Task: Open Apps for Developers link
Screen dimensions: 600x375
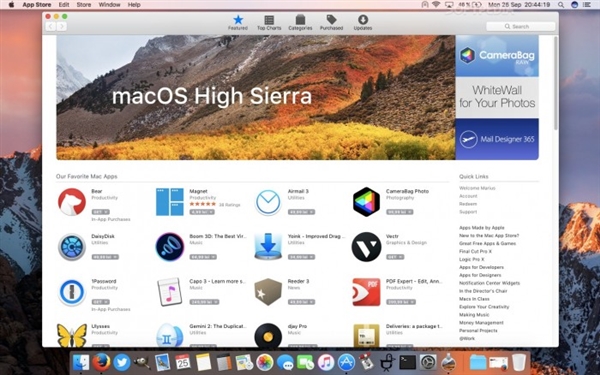Action: point(481,267)
